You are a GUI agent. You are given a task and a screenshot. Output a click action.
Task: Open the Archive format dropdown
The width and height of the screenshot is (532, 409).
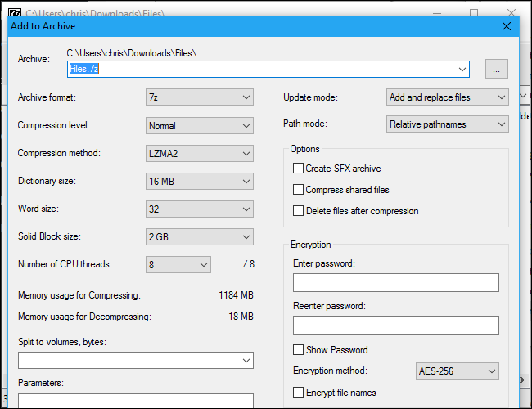(199, 98)
